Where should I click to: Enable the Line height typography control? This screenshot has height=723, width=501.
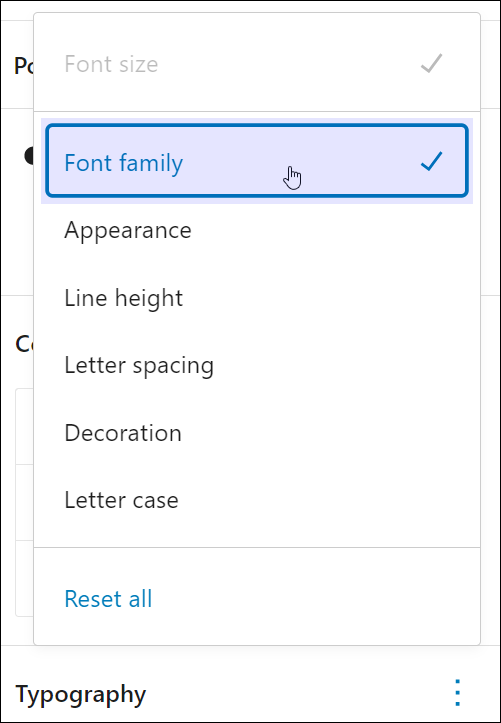257,297
